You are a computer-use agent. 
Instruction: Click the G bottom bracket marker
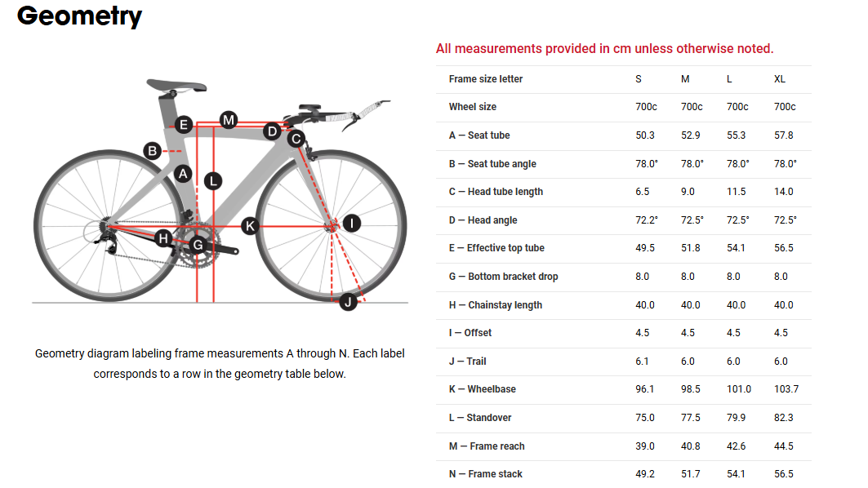click(197, 244)
